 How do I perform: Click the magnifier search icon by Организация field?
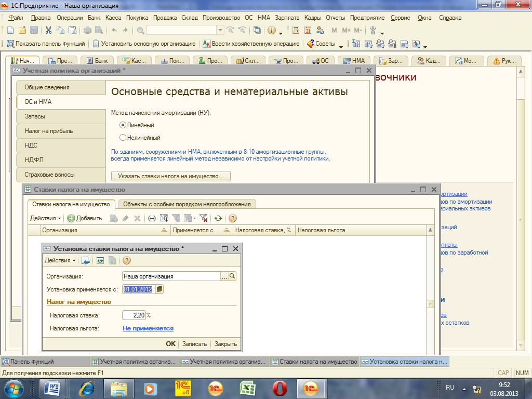[232, 276]
